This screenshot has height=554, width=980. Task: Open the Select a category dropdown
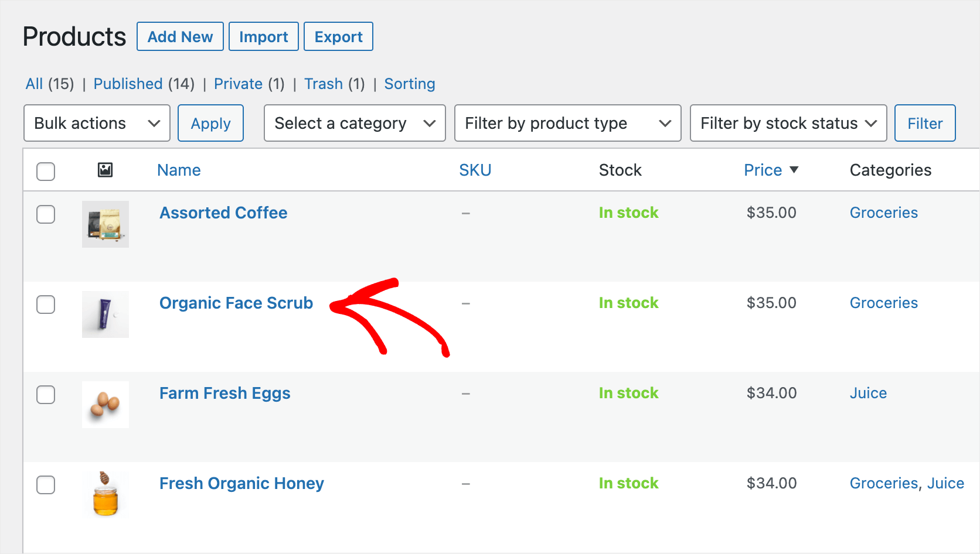(354, 123)
